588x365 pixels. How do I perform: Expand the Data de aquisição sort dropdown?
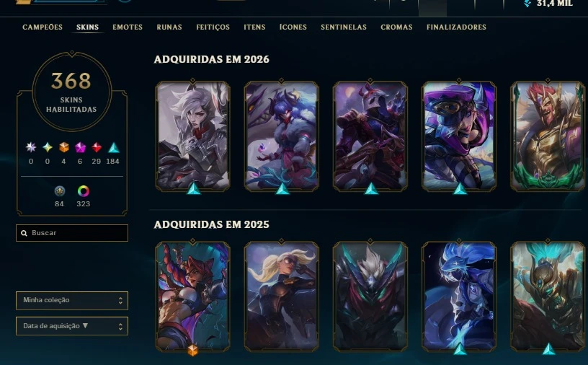pos(72,326)
